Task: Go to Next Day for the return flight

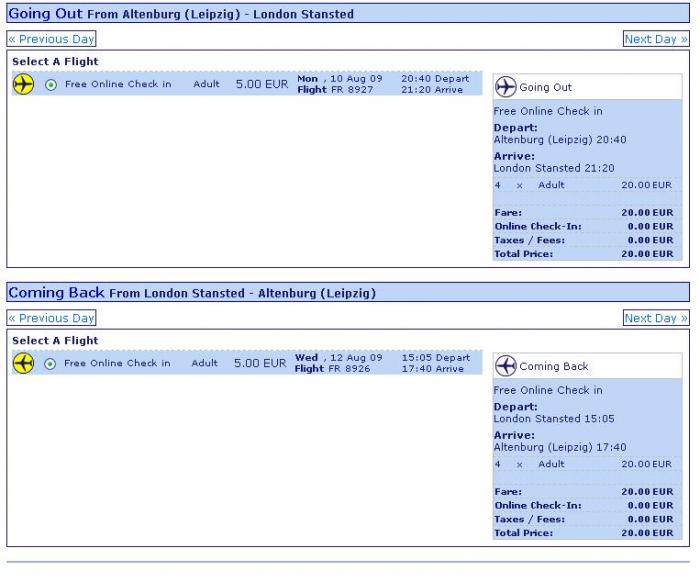Action: [x=656, y=318]
